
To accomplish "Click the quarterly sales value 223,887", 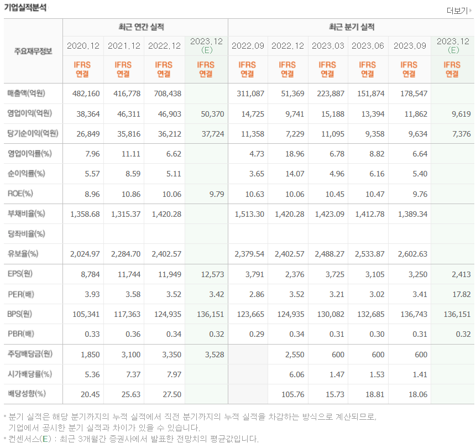I will click(x=331, y=93).
